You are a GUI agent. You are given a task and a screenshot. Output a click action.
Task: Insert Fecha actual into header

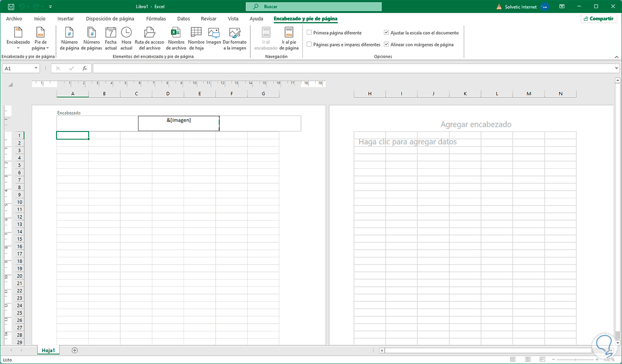click(111, 39)
